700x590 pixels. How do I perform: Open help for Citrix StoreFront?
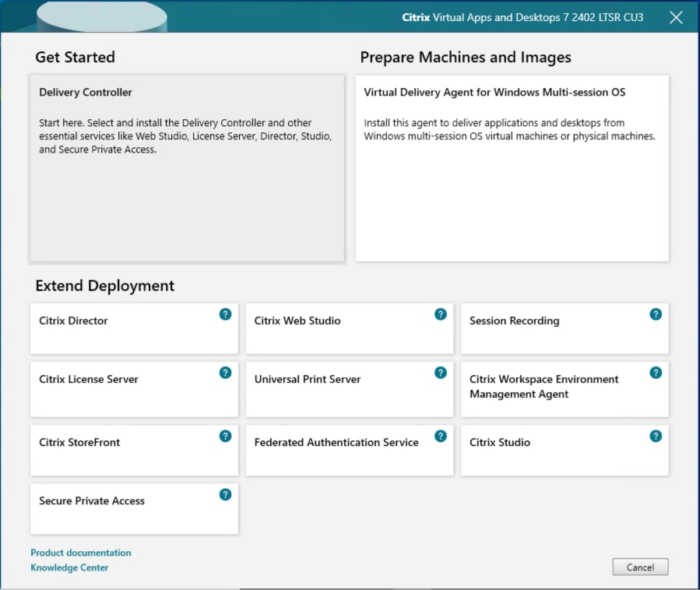pyautogui.click(x=226, y=437)
